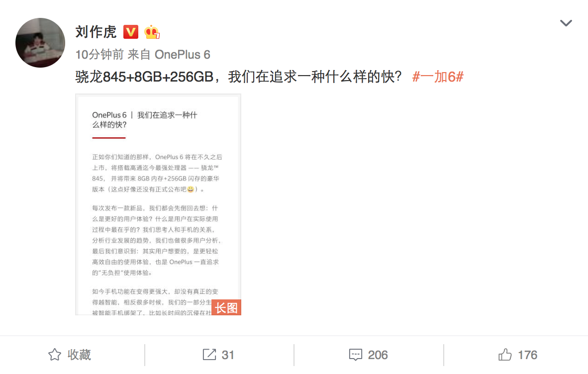Click the article title inside the image
Screen dimensions: 588x374
[145, 120]
